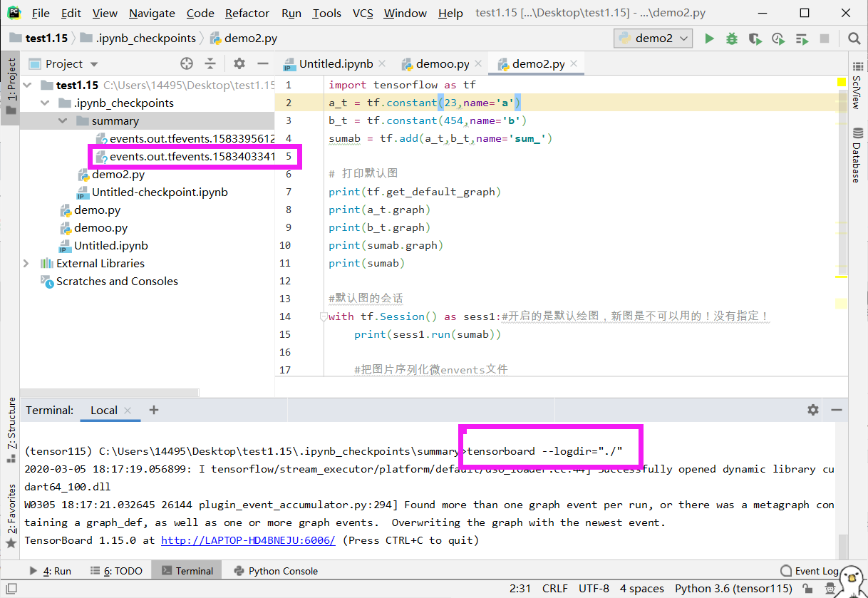Screen dimensions: 868x598
Task: Change the UTF-8 file encoding
Action: pyautogui.click(x=594, y=589)
